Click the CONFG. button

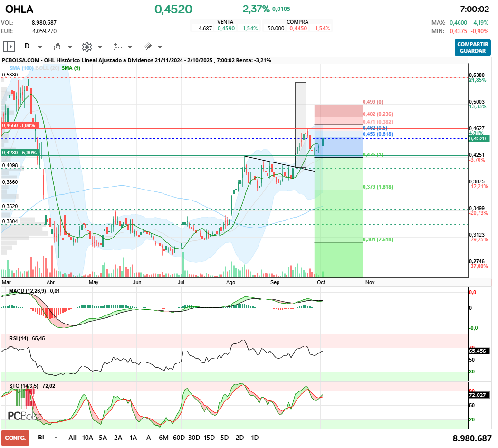[x=15, y=438]
